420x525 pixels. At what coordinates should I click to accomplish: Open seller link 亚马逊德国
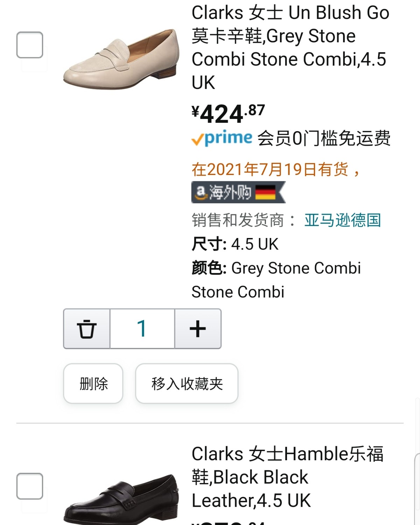pyautogui.click(x=342, y=220)
